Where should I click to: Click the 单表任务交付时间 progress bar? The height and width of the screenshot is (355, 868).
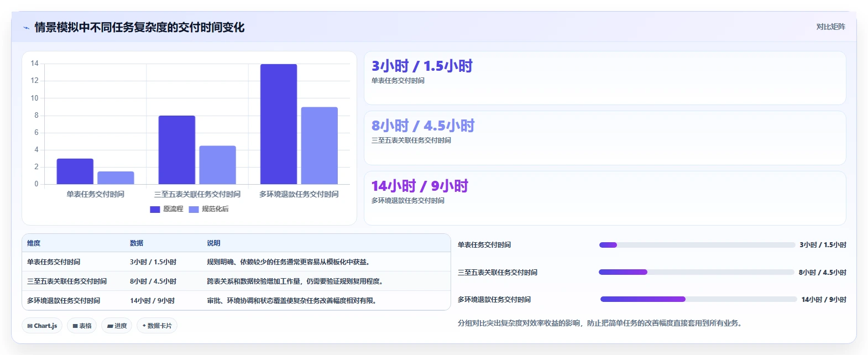point(697,245)
